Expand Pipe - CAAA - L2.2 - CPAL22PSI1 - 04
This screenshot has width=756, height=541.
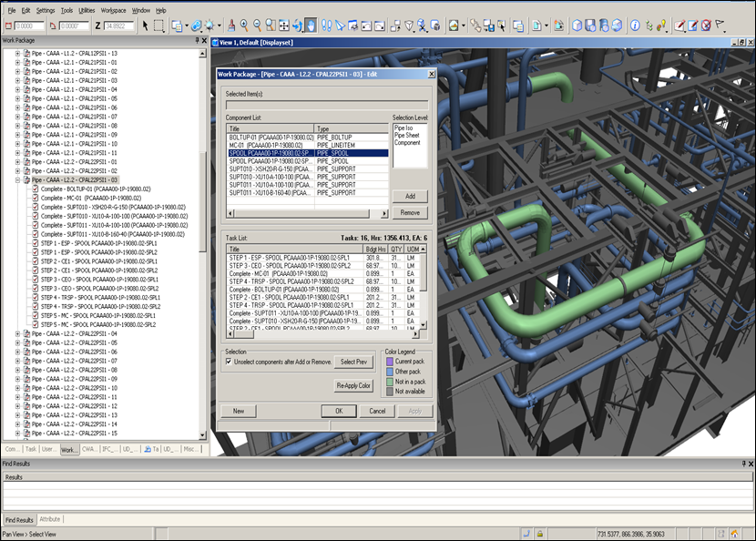[x=17, y=333]
